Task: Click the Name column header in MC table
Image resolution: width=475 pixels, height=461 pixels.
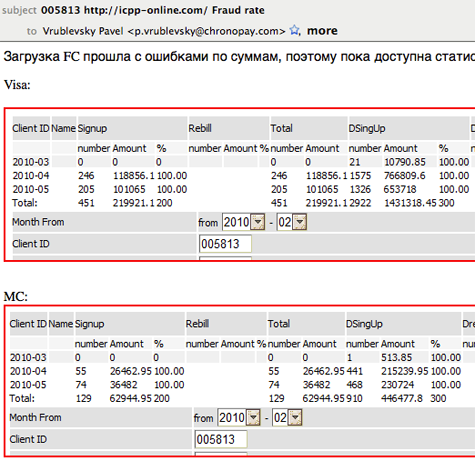Action: [61, 324]
